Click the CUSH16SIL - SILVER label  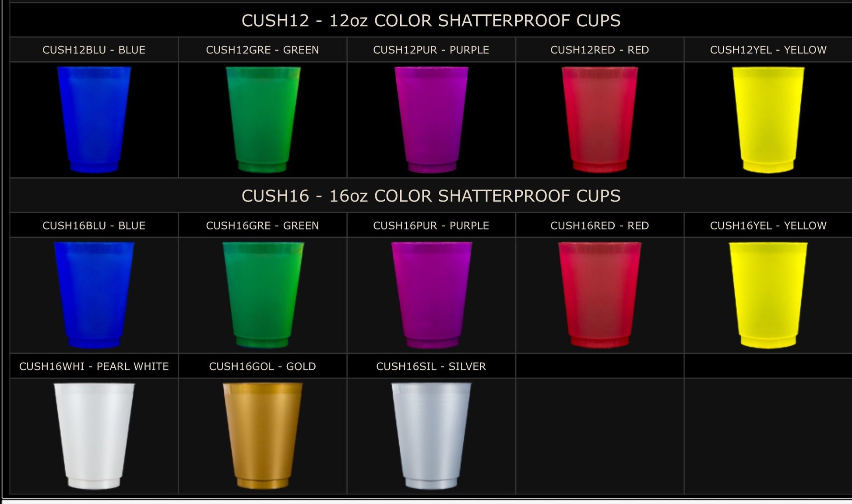pyautogui.click(x=431, y=367)
